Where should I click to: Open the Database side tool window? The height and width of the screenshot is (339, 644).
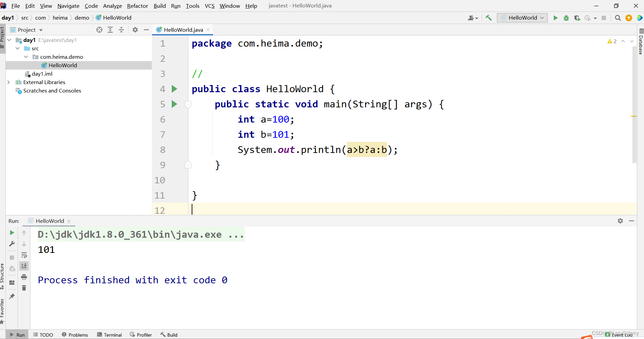pos(641,41)
